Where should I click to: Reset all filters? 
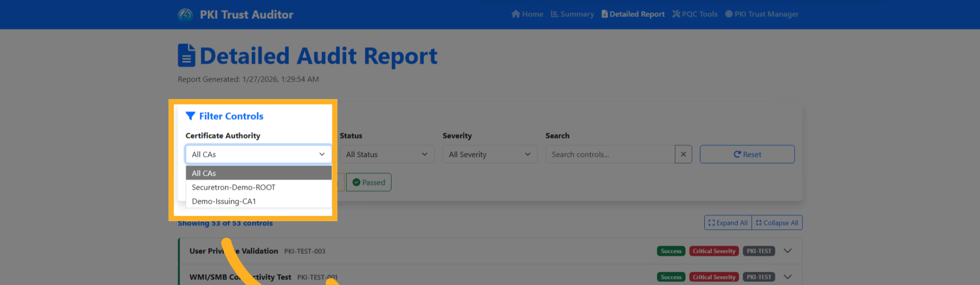(747, 154)
